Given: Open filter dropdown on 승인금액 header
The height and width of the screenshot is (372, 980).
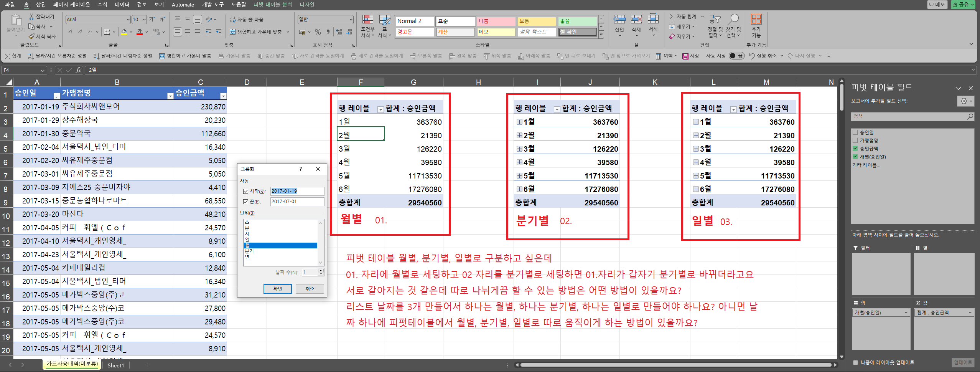Looking at the screenshot, I should 223,96.
